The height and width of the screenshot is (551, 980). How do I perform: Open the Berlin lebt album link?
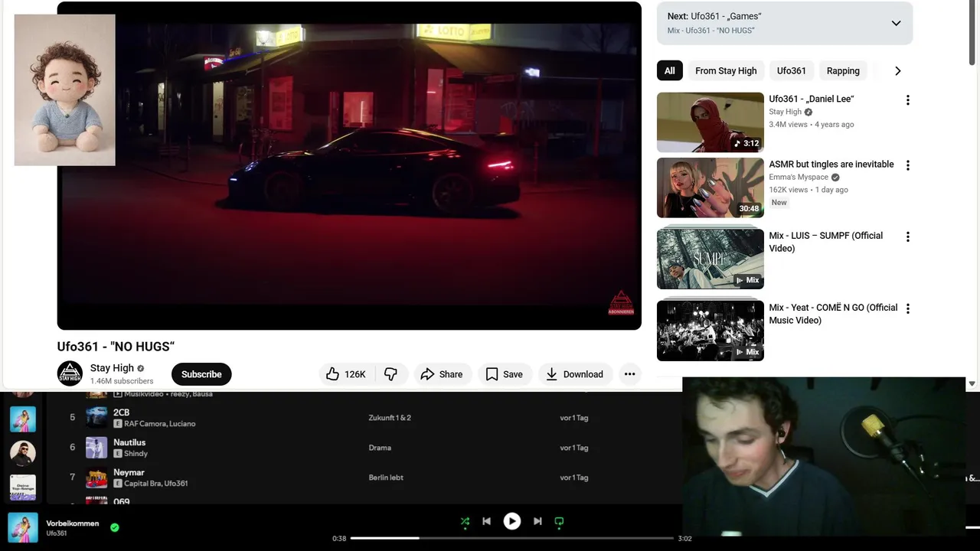386,478
